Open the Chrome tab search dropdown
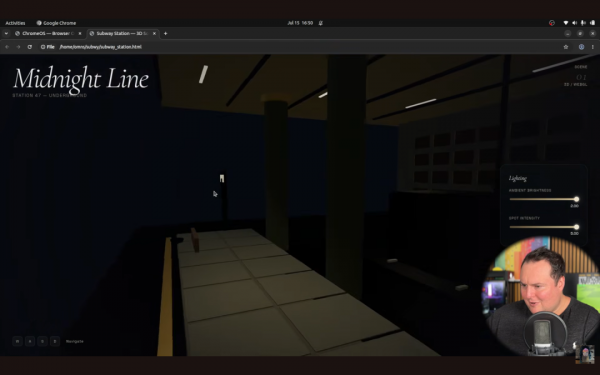This screenshot has height=375, width=600. tap(6, 33)
